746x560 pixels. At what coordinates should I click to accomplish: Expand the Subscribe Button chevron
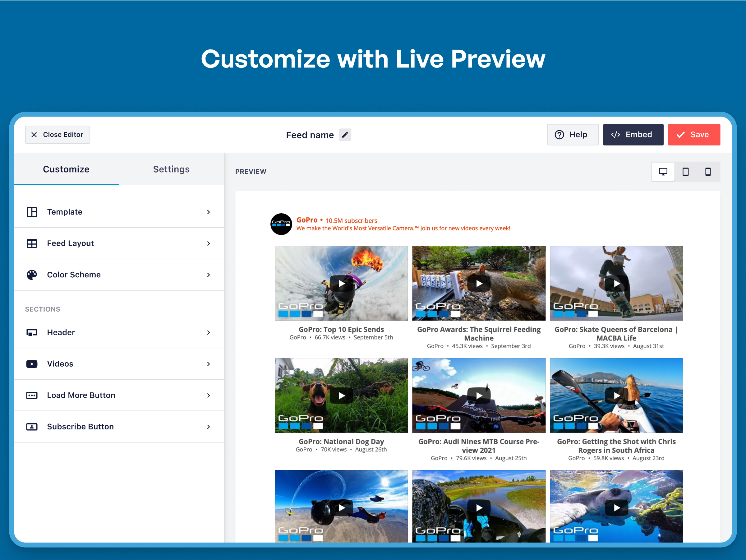point(209,426)
